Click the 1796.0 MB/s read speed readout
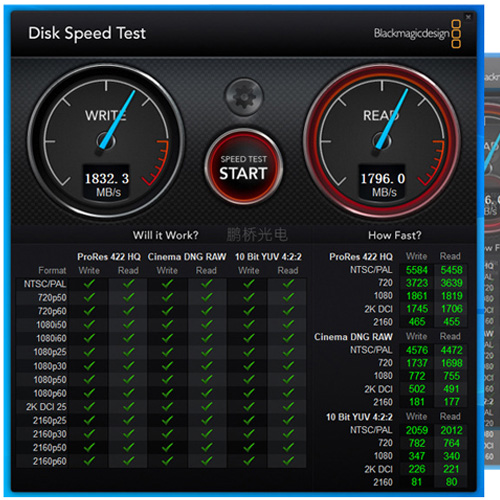The height and width of the screenshot is (500, 500). click(x=382, y=184)
